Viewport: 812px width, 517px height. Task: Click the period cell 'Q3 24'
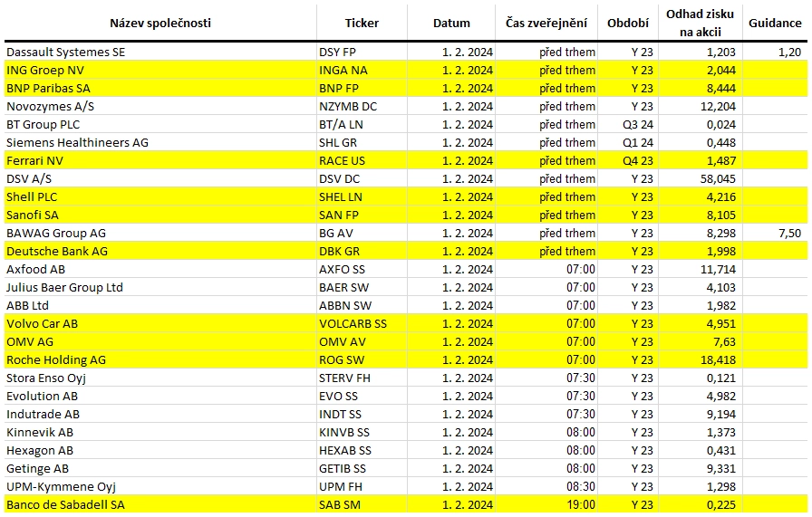tap(628, 124)
